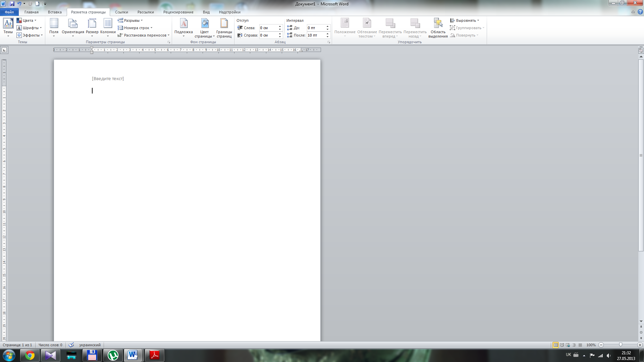Image resolution: width=644 pixels, height=362 pixels.
Task: Decrease the Справа indent with down arrow
Action: click(x=280, y=37)
